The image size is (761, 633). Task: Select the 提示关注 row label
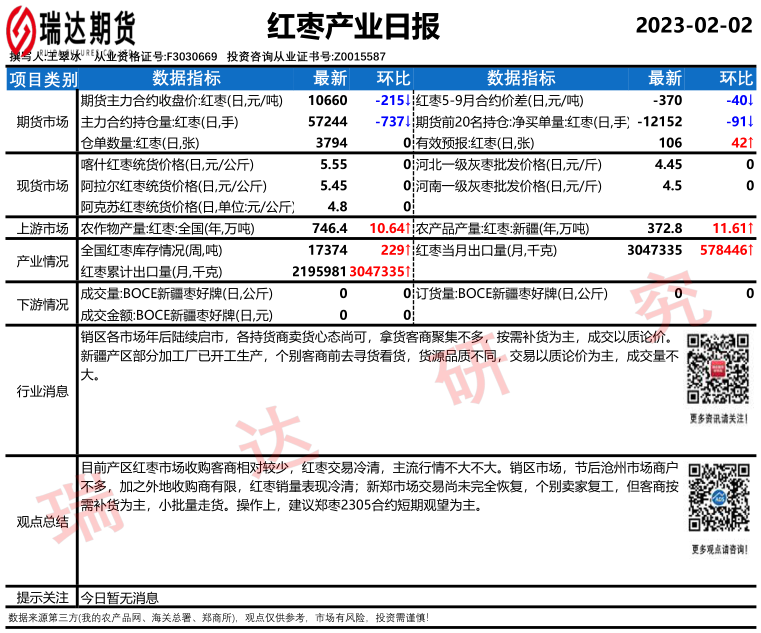click(x=42, y=597)
